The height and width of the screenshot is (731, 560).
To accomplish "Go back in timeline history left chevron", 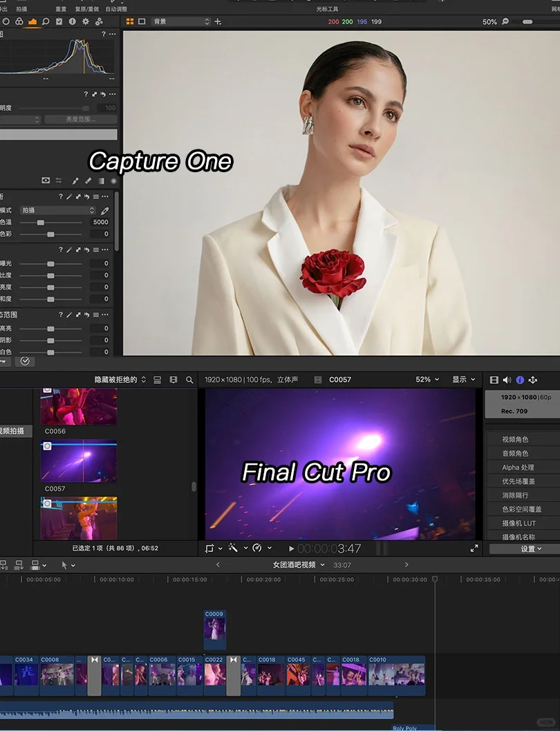I will pyautogui.click(x=218, y=564).
